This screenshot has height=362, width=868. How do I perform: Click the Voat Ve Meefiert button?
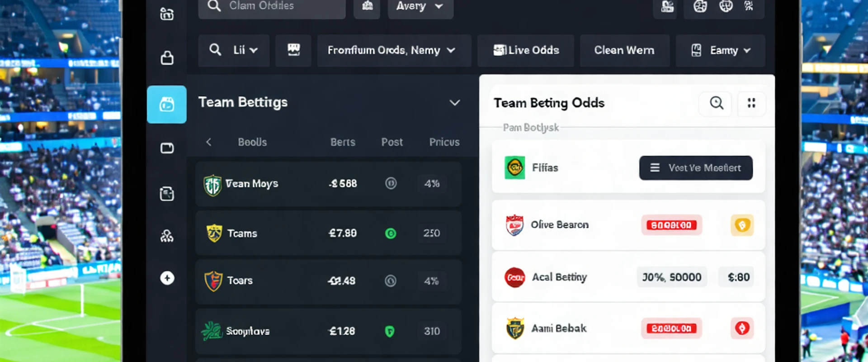point(696,168)
